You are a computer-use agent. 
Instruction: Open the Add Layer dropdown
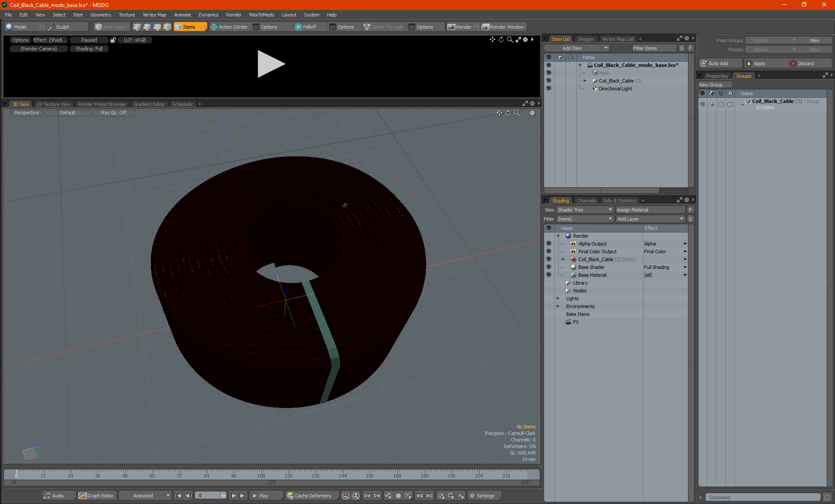pyautogui.click(x=650, y=219)
